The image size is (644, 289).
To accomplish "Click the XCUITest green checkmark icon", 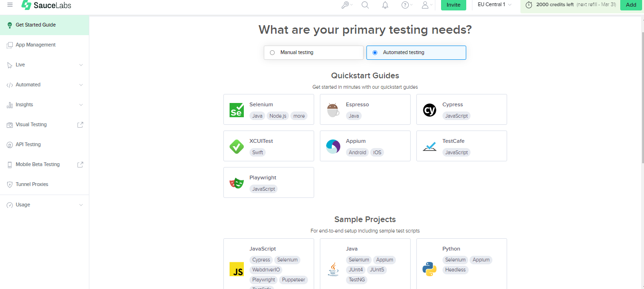I will tap(236, 146).
